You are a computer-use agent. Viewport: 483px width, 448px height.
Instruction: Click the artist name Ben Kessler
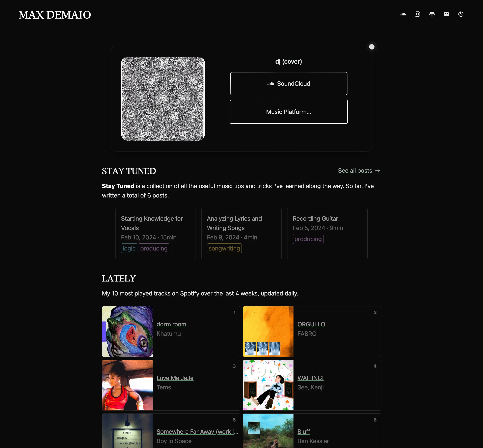[x=313, y=441]
